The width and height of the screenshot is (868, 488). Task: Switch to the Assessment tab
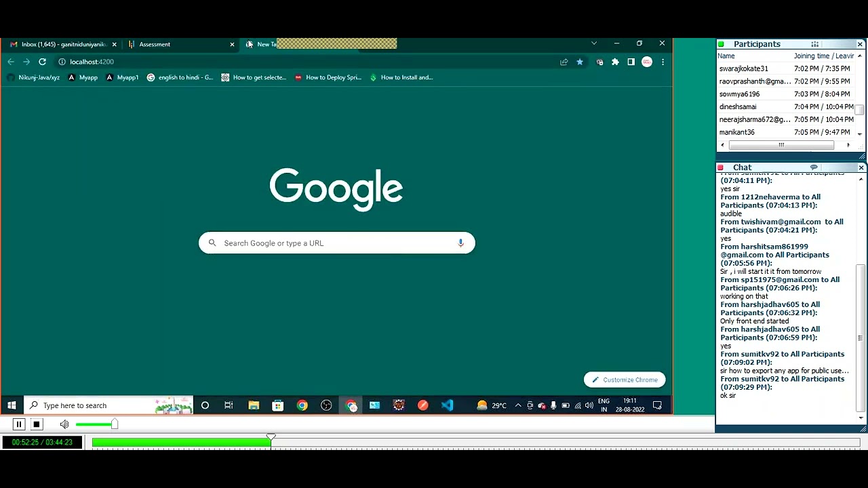click(x=180, y=44)
